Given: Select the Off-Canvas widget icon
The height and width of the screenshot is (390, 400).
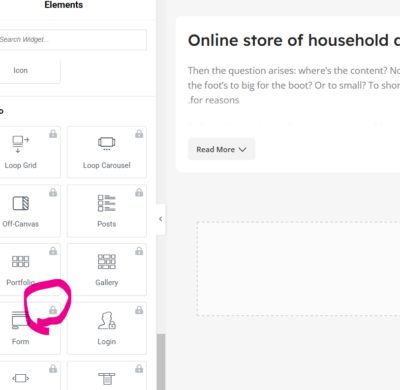Looking at the screenshot, I should click(21, 203).
